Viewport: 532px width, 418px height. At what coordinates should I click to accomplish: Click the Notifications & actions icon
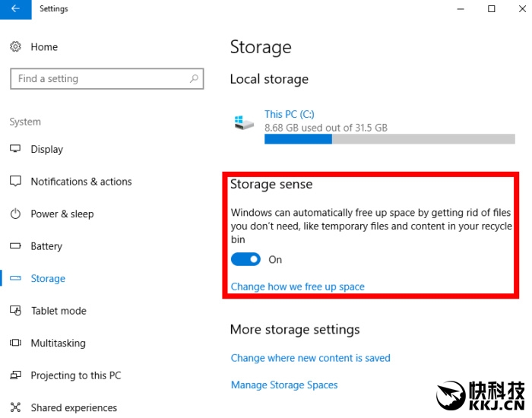tap(16, 182)
